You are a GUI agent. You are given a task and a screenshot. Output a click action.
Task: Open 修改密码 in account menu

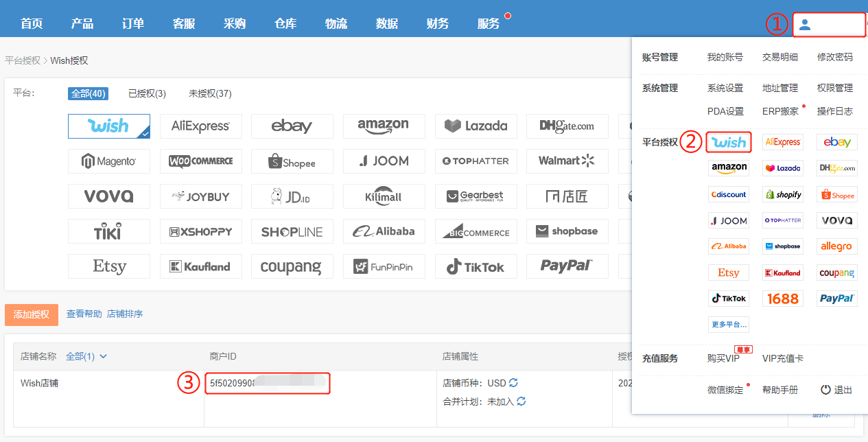[835, 57]
